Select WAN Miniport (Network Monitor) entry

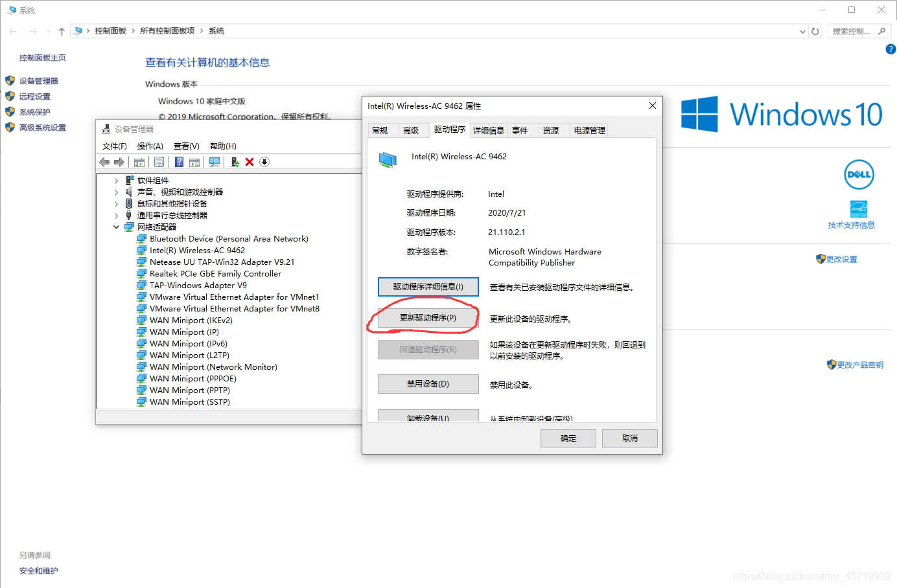tap(213, 367)
